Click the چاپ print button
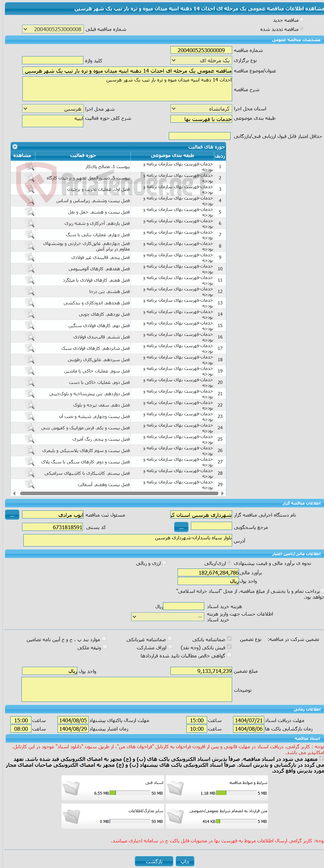 [185, 861]
